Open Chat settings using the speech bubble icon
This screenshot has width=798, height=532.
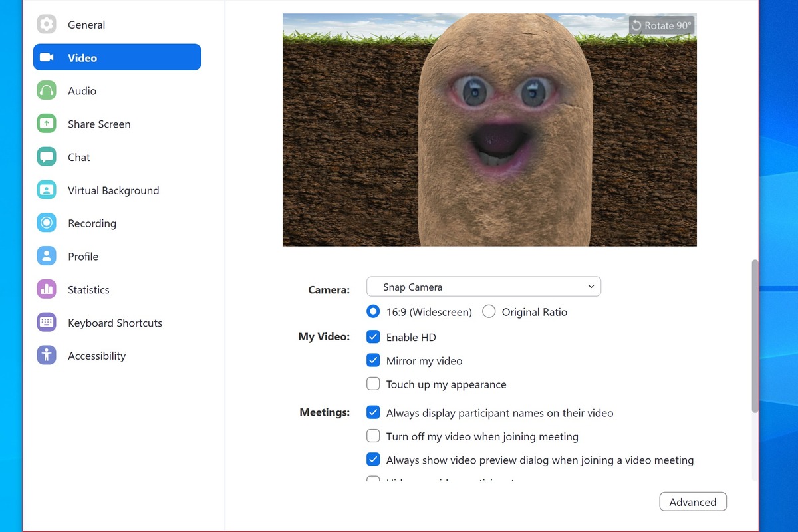pos(46,157)
